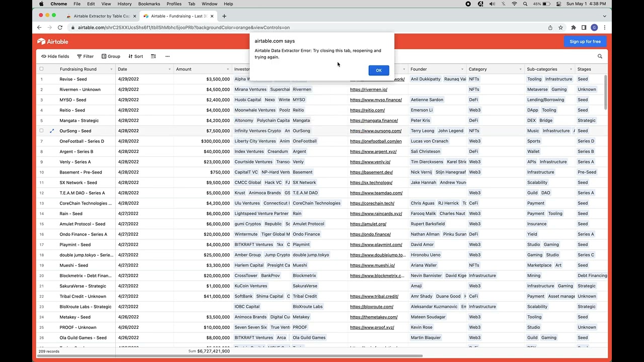Viewport: 644px width, 362px height.
Task: Click the vertical scrollbar of the table
Action: coord(605,93)
